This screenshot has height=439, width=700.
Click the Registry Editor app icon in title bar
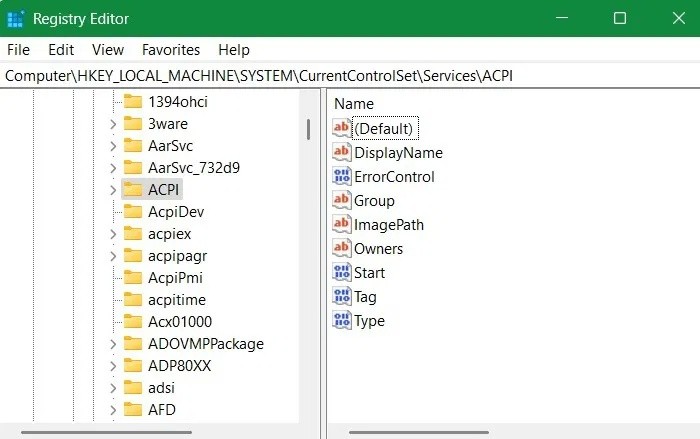pos(16,19)
